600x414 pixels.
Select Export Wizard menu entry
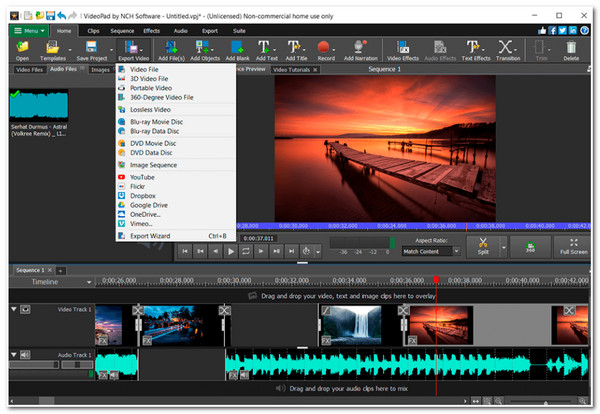(176, 236)
